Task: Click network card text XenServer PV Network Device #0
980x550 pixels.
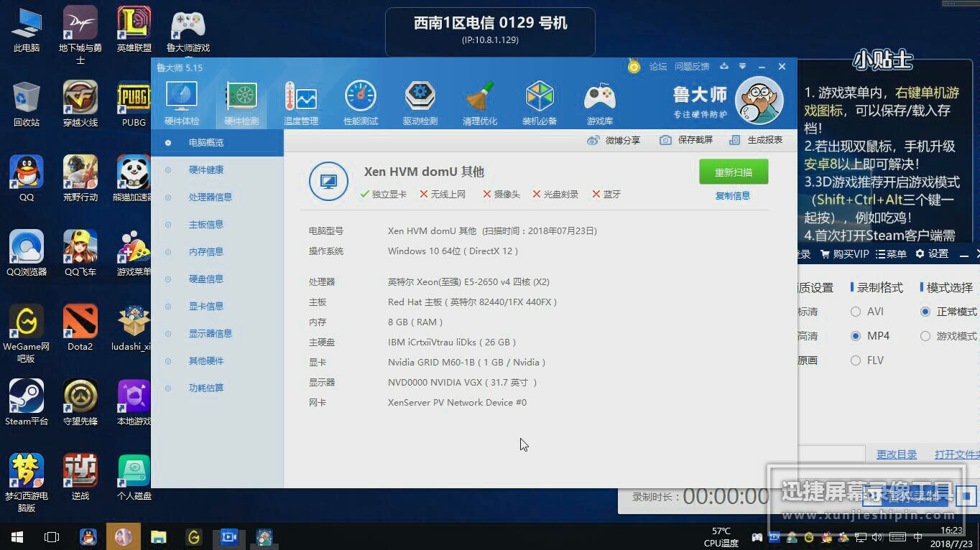Action: click(457, 403)
